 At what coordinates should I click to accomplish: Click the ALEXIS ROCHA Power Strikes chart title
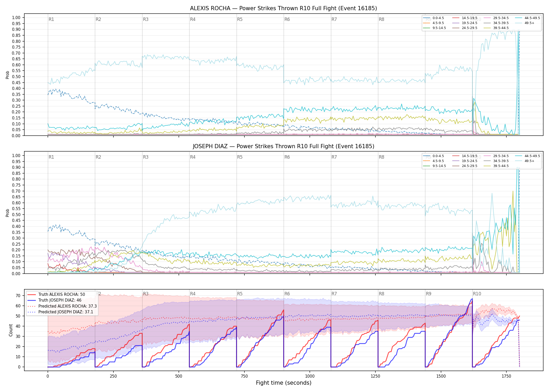pyautogui.click(x=283, y=8)
